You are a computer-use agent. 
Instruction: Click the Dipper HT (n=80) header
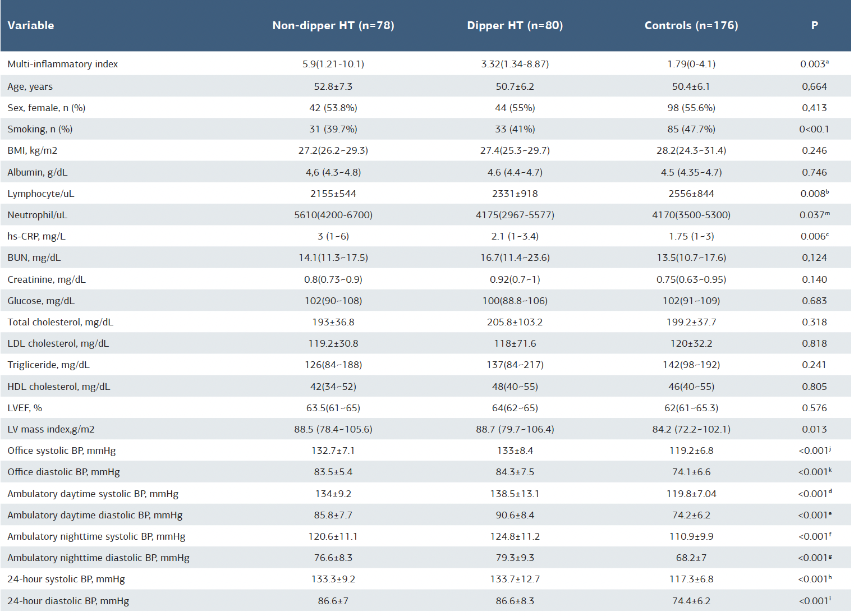pyautogui.click(x=515, y=25)
